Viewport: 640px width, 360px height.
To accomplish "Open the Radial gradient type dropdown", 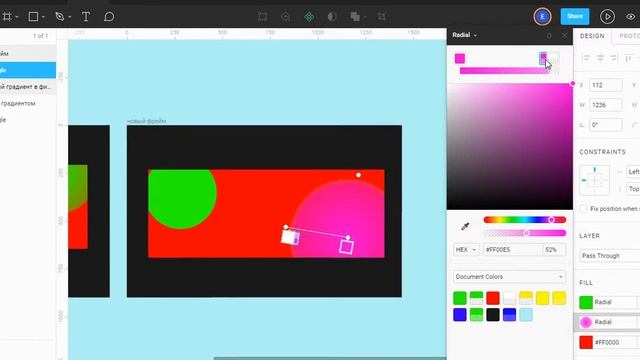I will [x=464, y=35].
